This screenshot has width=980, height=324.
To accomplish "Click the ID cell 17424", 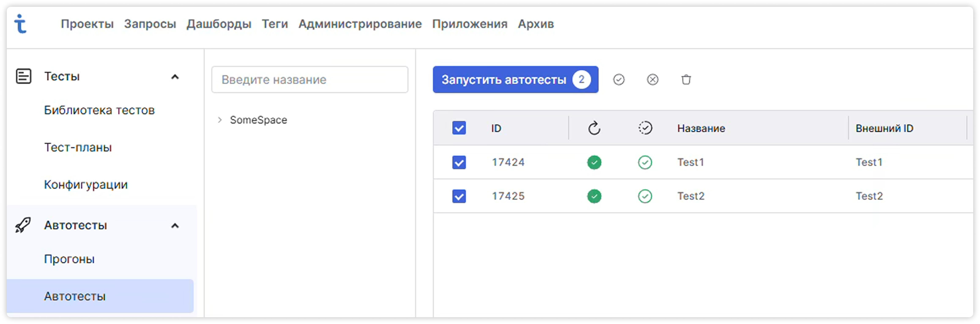I will [508, 162].
